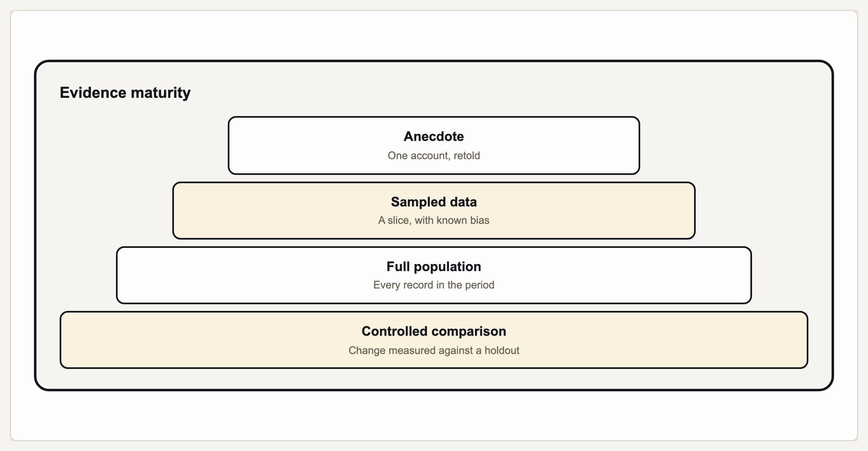Select the Controlled comparison box
Viewport: 868px width, 451px height.
(x=434, y=340)
